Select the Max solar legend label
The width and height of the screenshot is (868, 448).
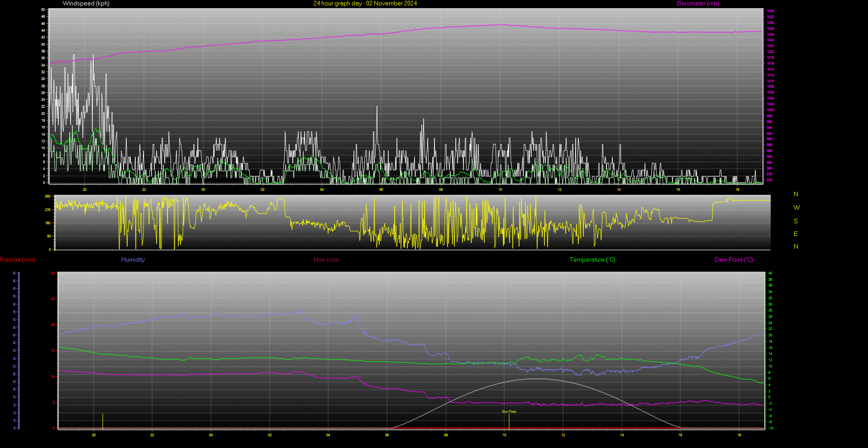[327, 260]
